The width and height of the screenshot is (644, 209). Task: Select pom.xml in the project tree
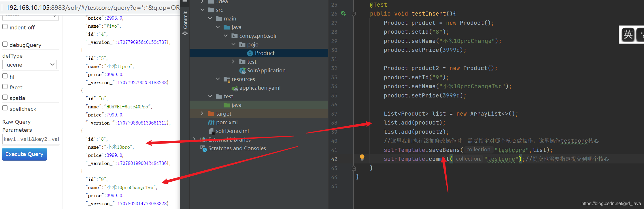(x=227, y=122)
